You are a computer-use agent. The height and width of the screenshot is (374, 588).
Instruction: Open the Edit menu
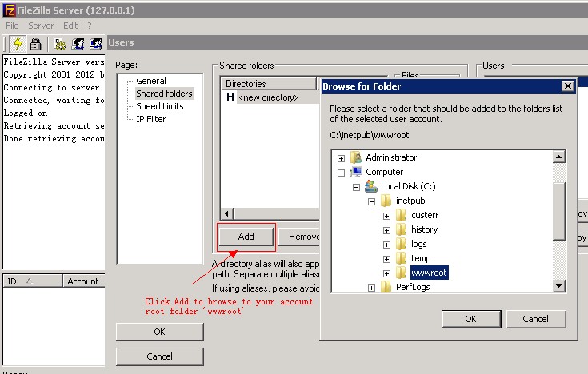(70, 26)
